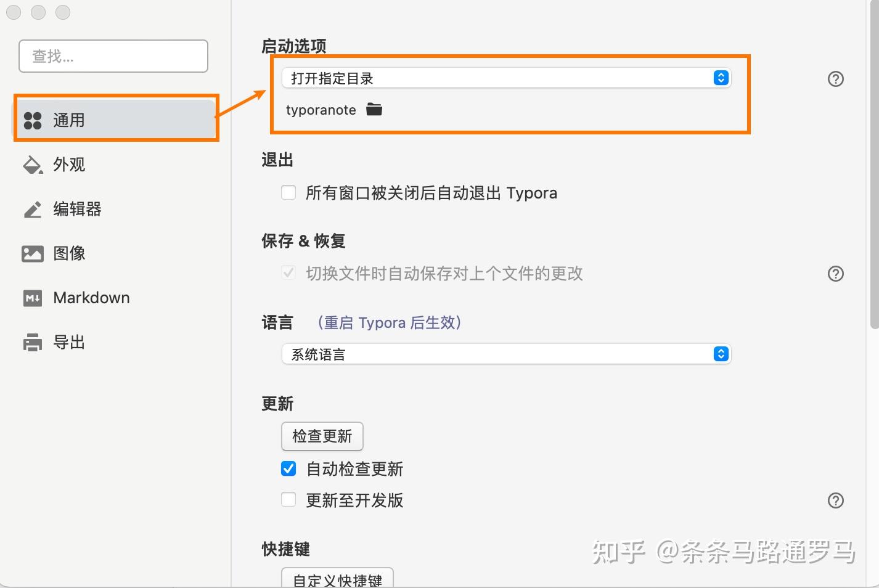This screenshot has width=879, height=588.
Task: Click the 自定义快捷键 button
Action: (337, 578)
